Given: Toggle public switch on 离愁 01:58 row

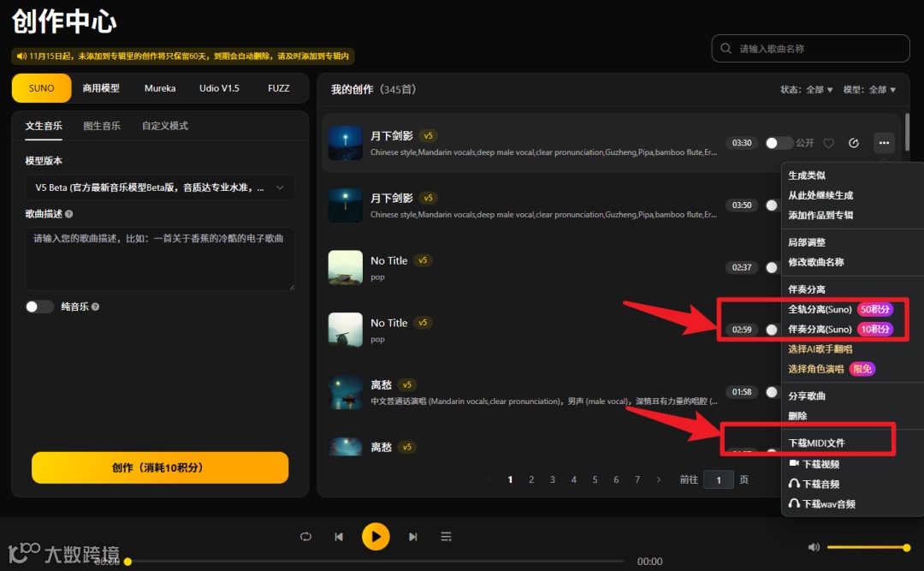Looking at the screenshot, I should point(772,392).
